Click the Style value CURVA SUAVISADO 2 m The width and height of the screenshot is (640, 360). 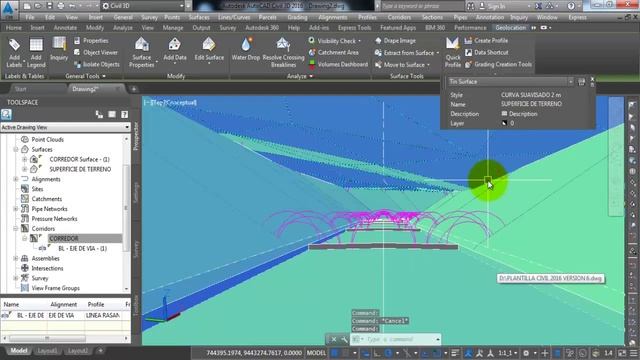coord(531,95)
